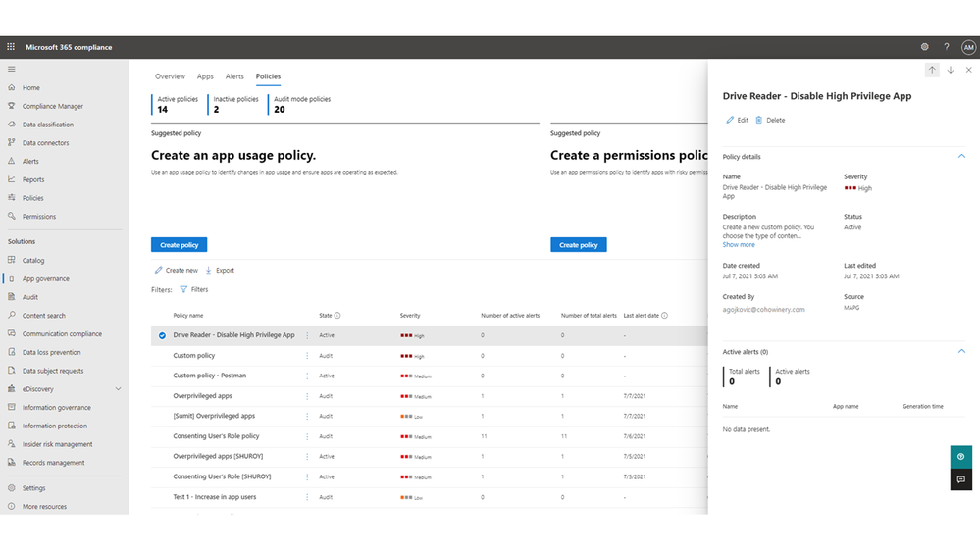Click the help question mark icon
Image resolution: width=980 pixels, height=551 pixels.
point(947,47)
